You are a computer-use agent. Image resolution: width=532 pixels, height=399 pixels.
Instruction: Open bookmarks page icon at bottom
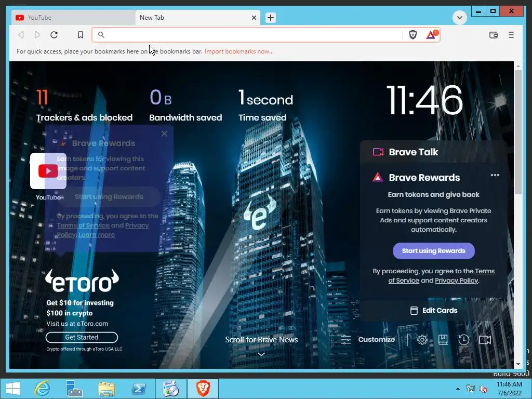pos(443,340)
